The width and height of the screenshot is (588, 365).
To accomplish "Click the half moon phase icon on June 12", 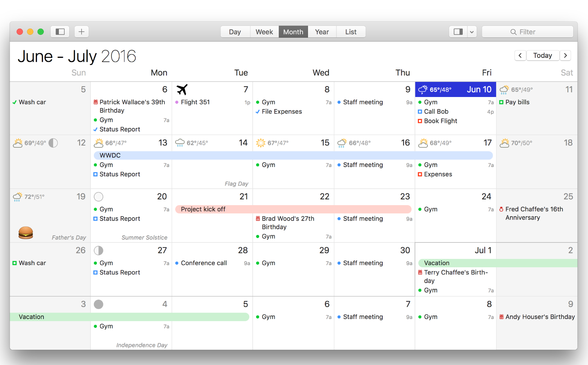I will click(53, 143).
